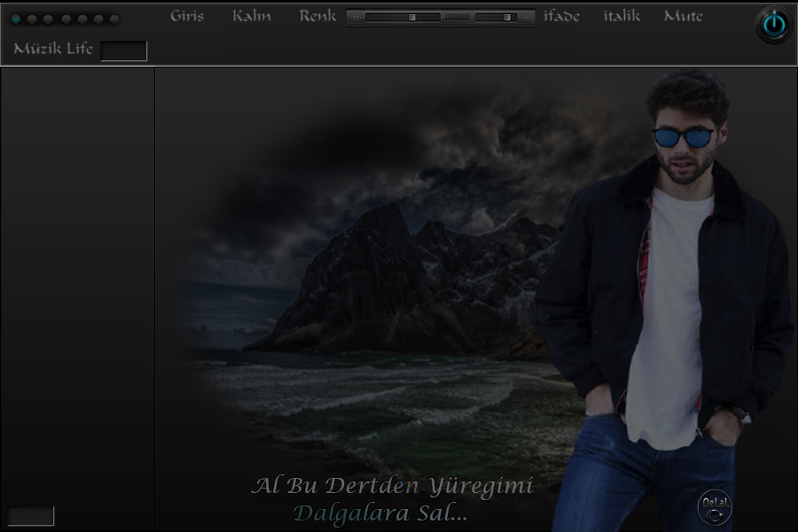Click the left arrow end of slider bar

[x=354, y=17]
